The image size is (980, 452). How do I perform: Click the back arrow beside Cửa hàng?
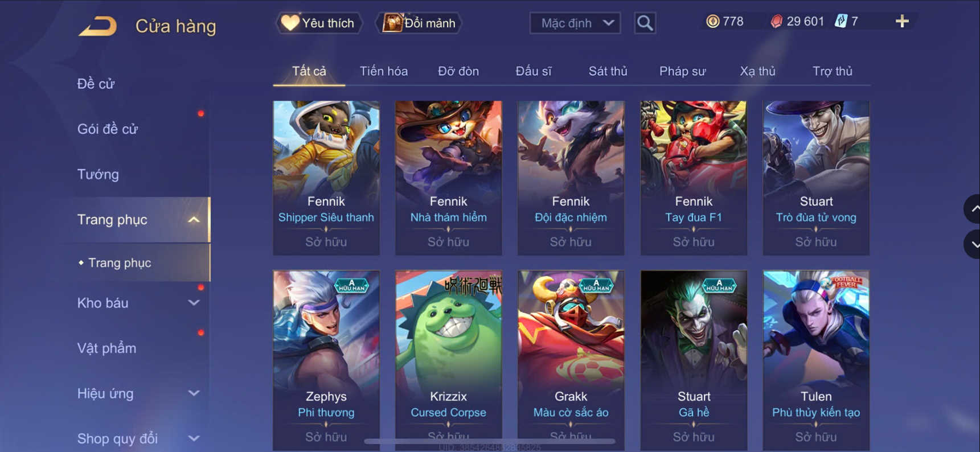98,26
